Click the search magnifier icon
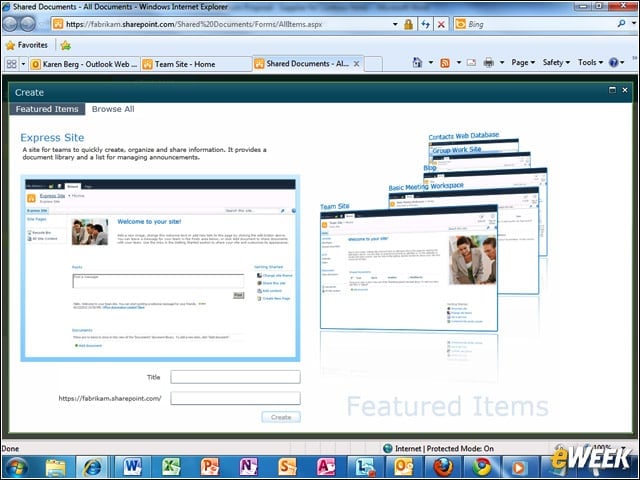The width and height of the screenshot is (640, 480). (621, 24)
